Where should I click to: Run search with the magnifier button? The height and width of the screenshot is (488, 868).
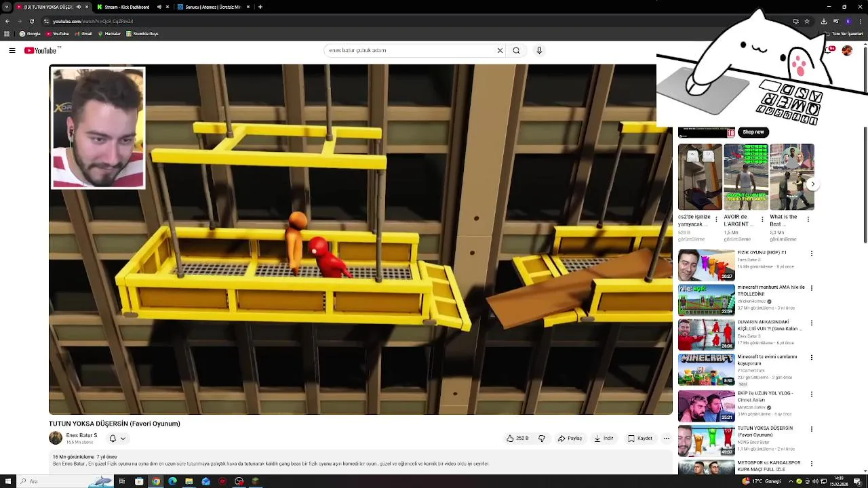(x=516, y=50)
